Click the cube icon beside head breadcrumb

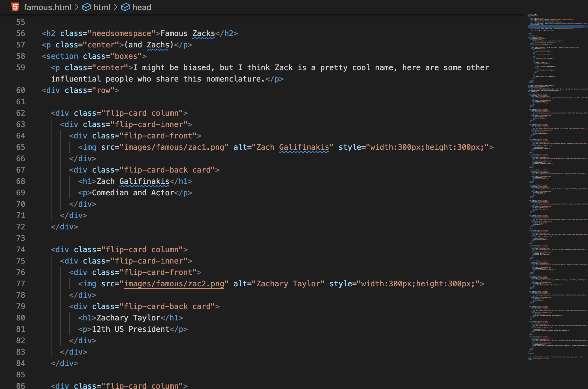coord(125,7)
